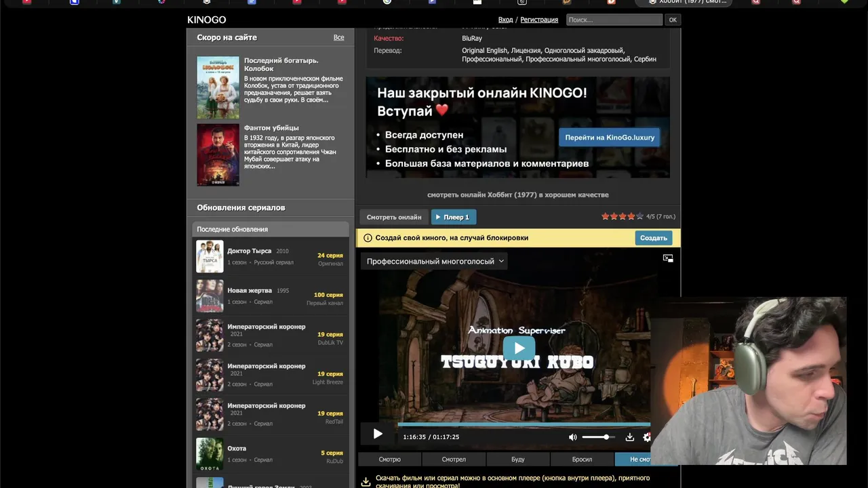Click the Light Breeze label

coord(328,382)
